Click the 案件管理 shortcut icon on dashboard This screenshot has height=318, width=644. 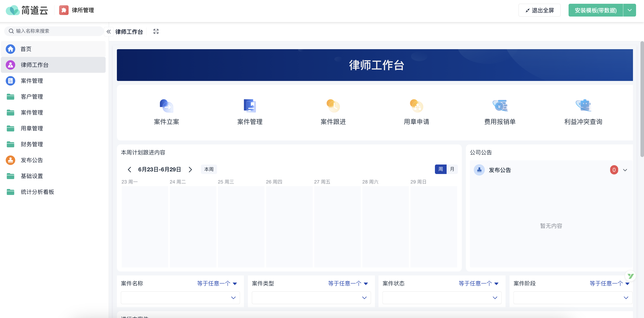tap(250, 106)
